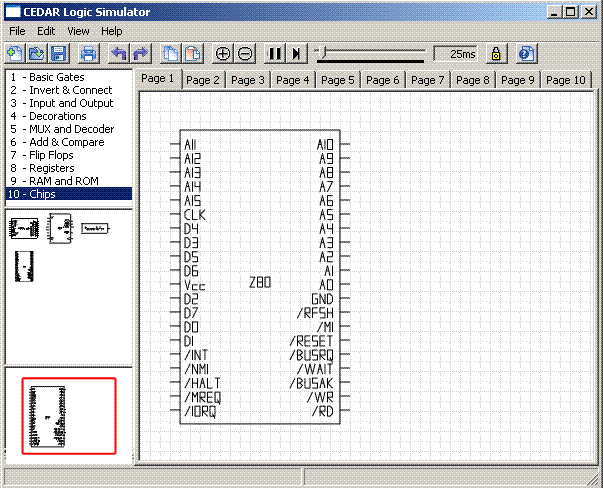Step the simulation forward
This screenshot has width=603, height=488.
tap(297, 53)
